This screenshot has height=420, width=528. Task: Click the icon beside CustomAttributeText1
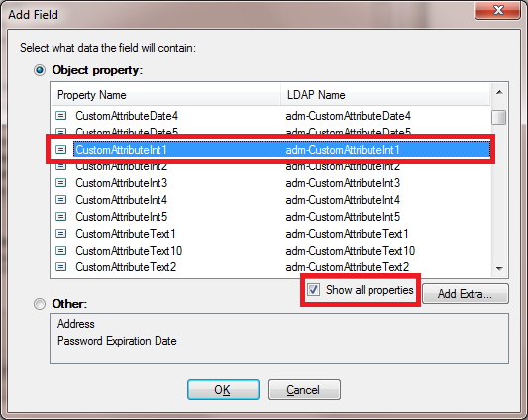tap(61, 234)
